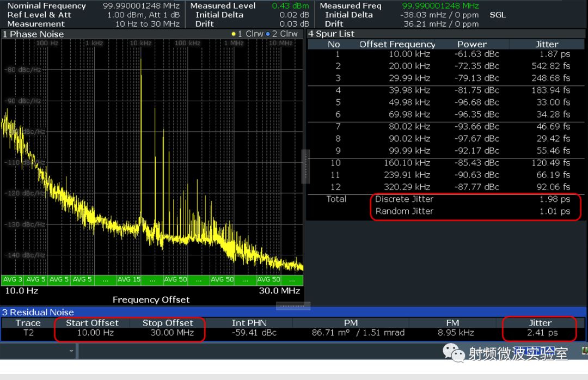The width and height of the screenshot is (588, 380).
Task: Select spur row 12 at 320.29 kHz
Action: coord(408,187)
